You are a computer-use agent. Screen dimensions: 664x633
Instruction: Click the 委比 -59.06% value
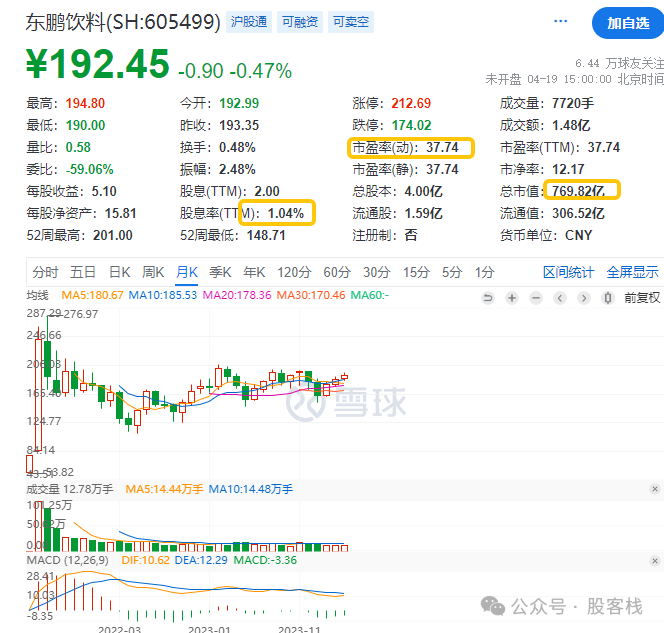(89, 169)
